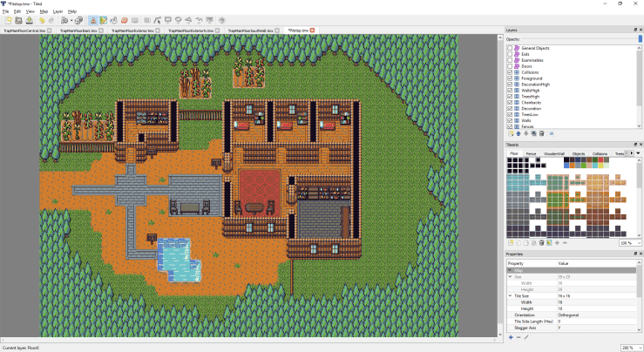Viewport: 644px width, 352px height.
Task: Click the Undo arrow icon
Action: tap(42, 19)
